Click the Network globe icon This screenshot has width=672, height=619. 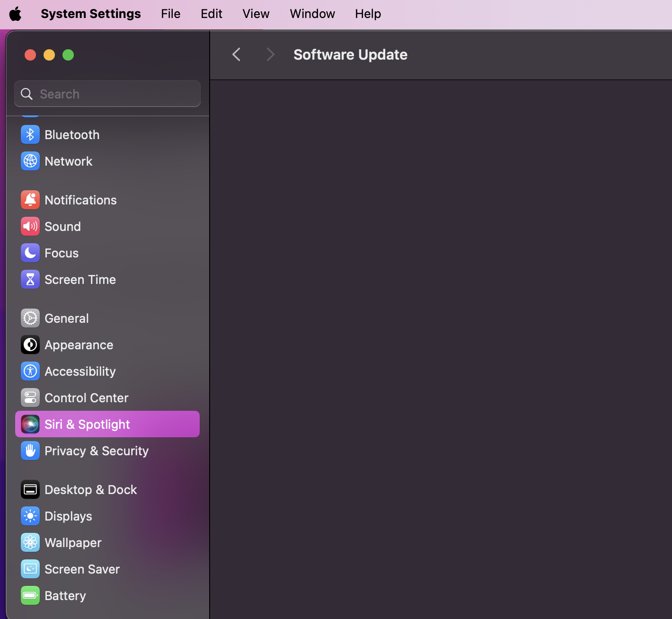pos(30,161)
